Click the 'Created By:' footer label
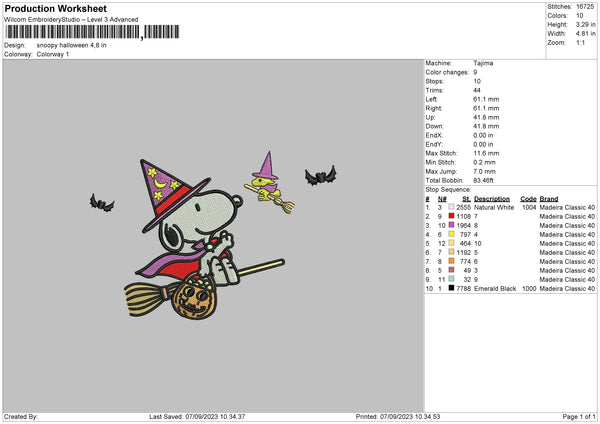600x424 pixels. [21, 416]
